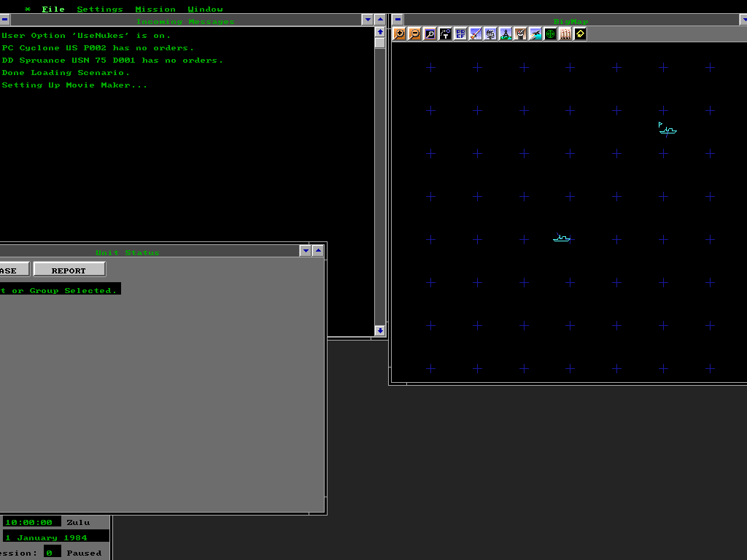Click the 'User Option UseNukes is on.' message
This screenshot has height=560, width=747.
[86, 36]
